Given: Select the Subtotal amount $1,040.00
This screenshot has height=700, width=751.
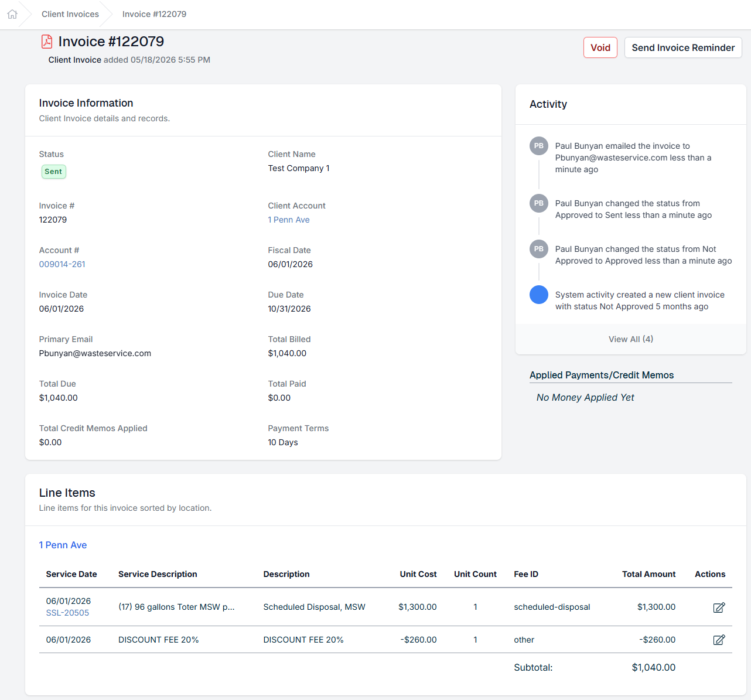Looking at the screenshot, I should (654, 667).
